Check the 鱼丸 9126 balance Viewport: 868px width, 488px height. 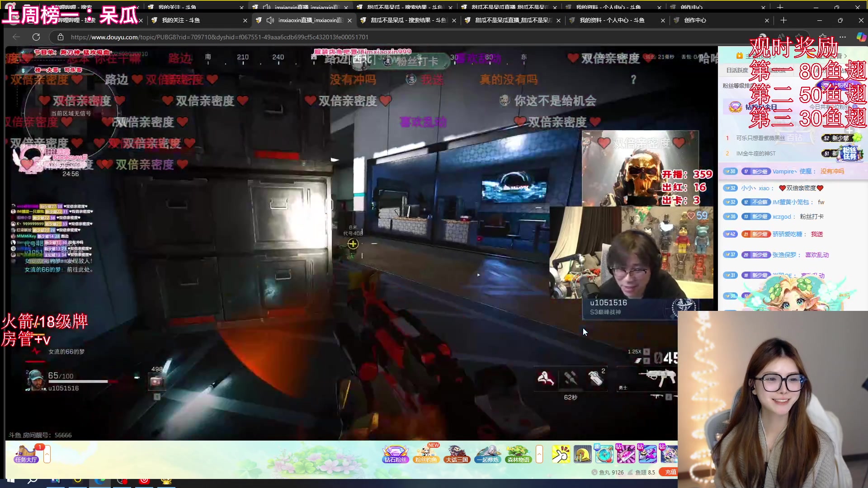(608, 473)
